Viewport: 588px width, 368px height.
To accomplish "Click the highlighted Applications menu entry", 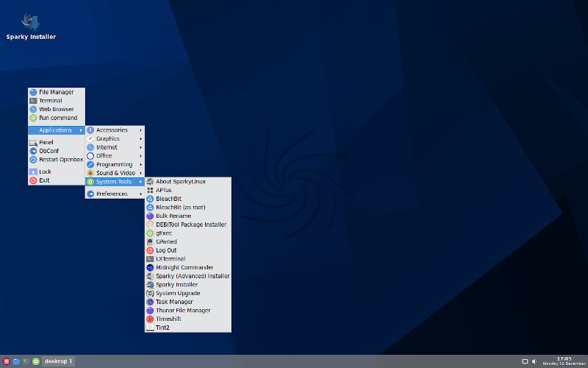I will pyautogui.click(x=57, y=130).
